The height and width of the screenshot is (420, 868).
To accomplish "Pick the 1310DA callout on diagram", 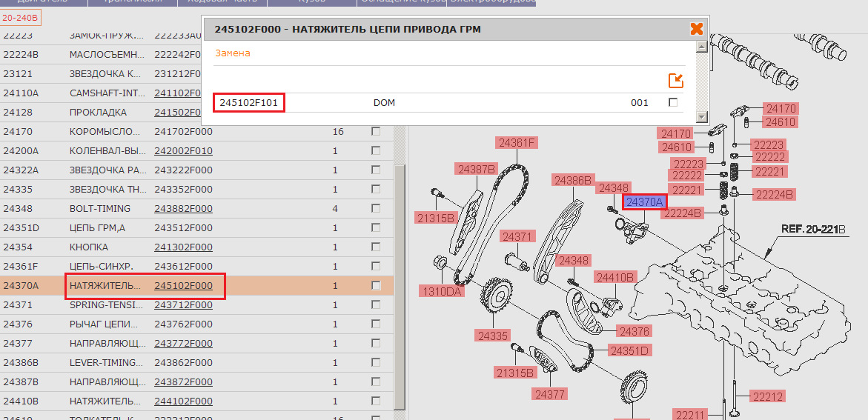I will click(444, 291).
